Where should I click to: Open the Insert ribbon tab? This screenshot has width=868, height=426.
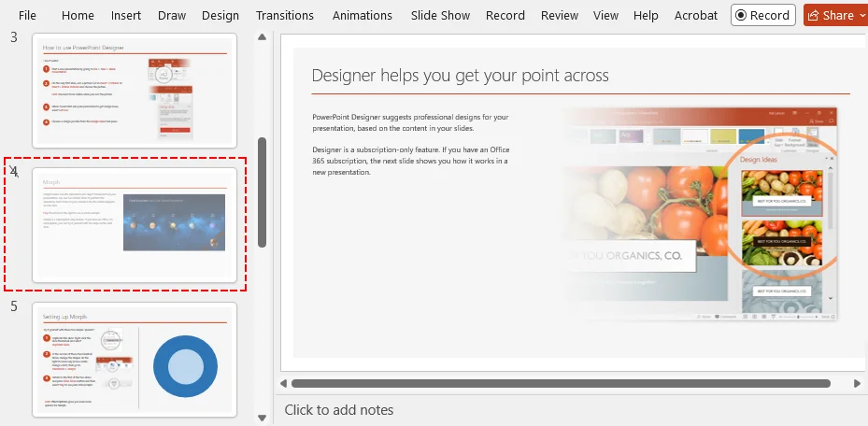(125, 16)
